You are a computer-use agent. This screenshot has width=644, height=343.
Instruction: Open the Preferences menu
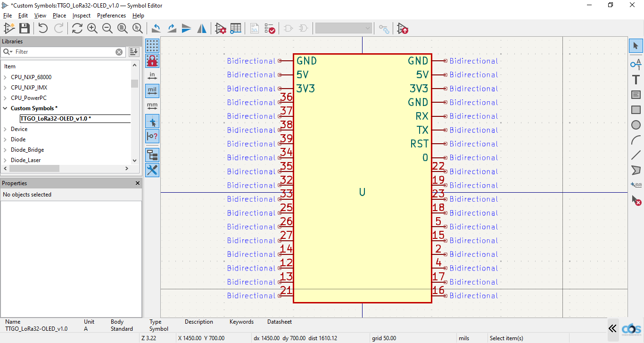pos(111,16)
